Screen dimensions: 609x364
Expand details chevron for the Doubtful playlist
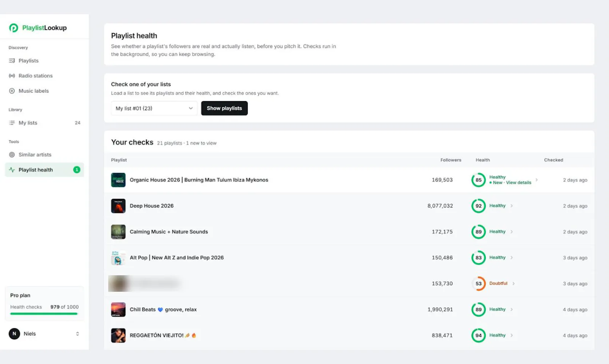point(513,284)
